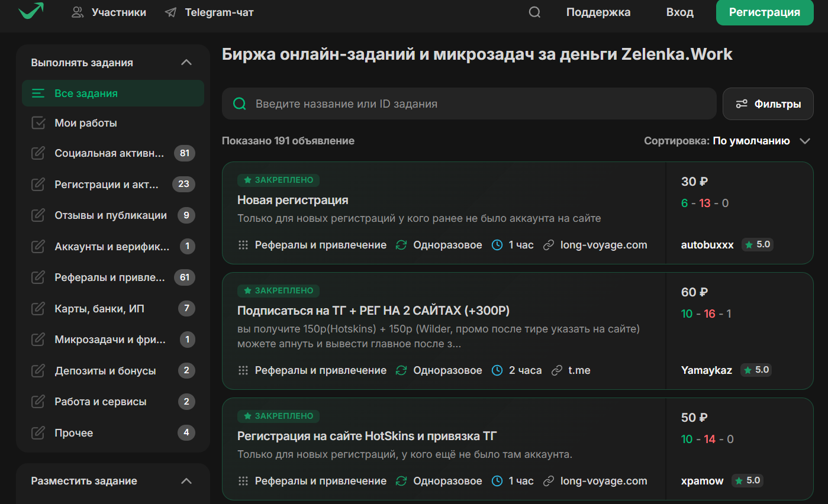Click the Аккаунты и верифик... edit icon

38,247
